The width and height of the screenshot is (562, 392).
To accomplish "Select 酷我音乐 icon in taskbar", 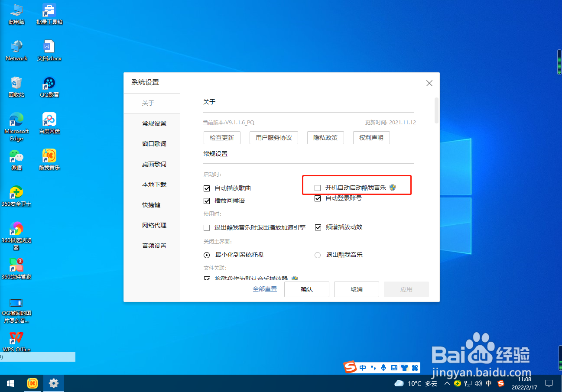I will 32,383.
